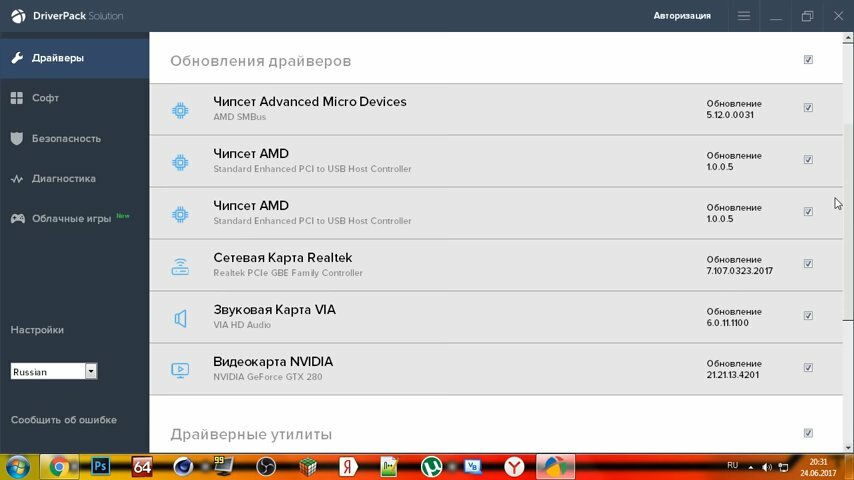
Task: Open uTorrent from the taskbar
Action: pos(431,467)
